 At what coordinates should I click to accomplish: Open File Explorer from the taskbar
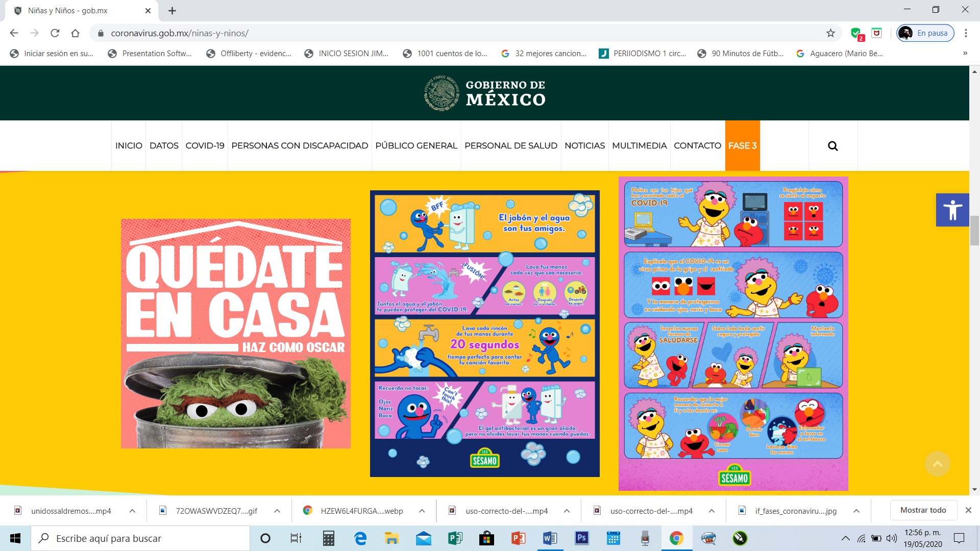391,538
